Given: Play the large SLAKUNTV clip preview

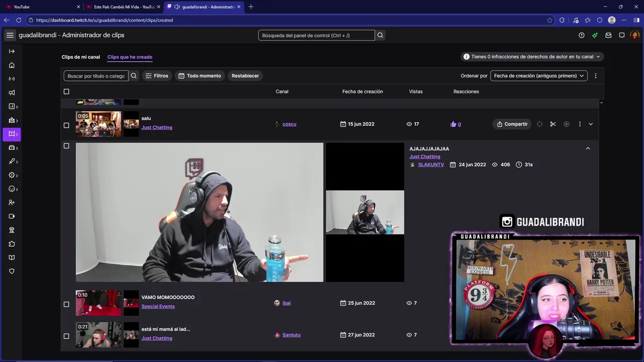Looking at the screenshot, I should pyautogui.click(x=200, y=212).
